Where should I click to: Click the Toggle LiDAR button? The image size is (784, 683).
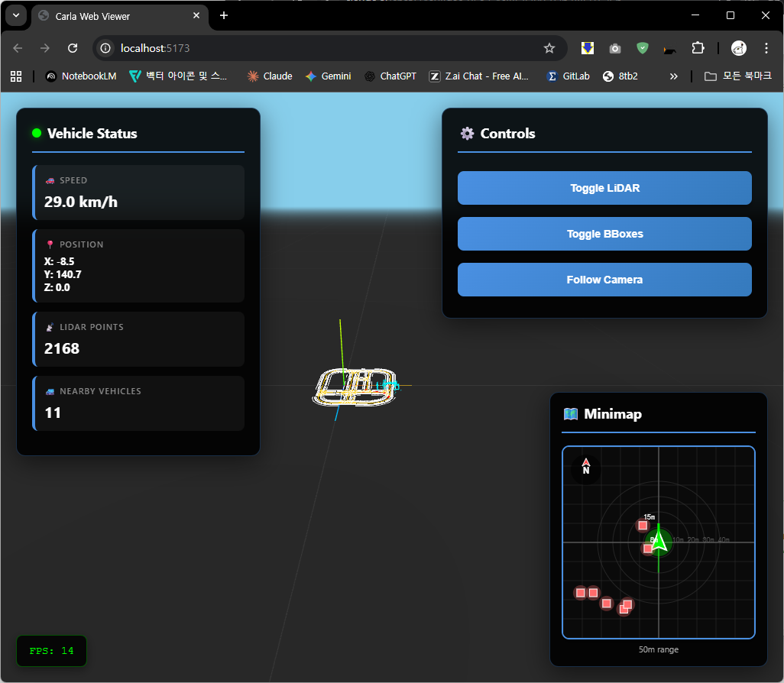click(x=604, y=188)
